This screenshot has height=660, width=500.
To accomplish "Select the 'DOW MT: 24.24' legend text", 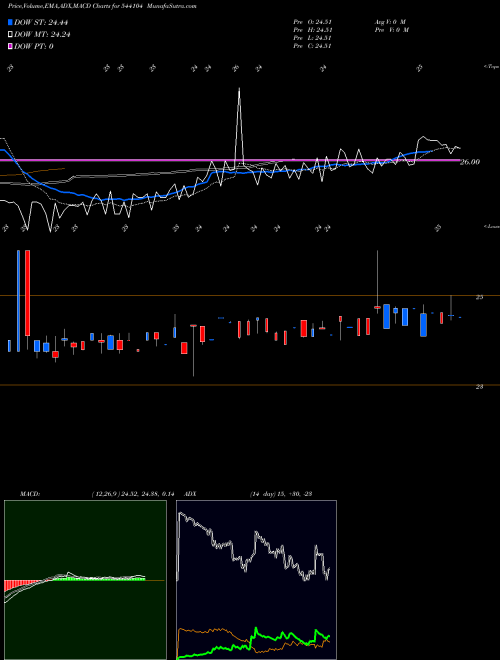I will pos(42,35).
